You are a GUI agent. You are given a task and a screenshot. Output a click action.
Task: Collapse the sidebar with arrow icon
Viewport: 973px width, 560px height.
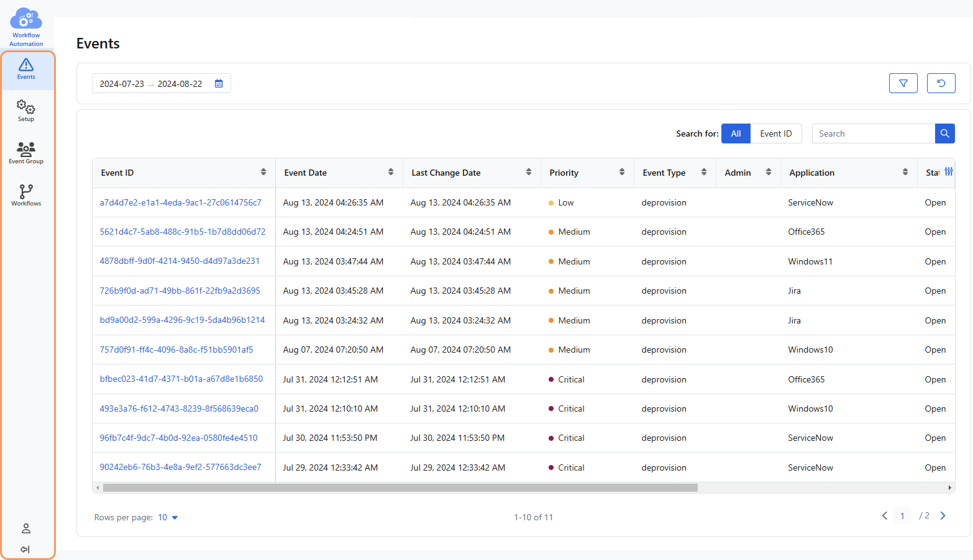(25, 549)
